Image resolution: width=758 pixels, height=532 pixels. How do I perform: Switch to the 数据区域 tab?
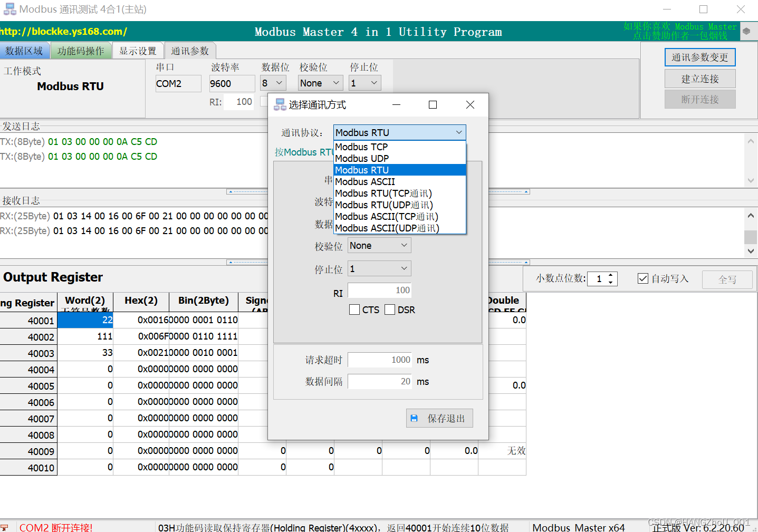click(x=25, y=50)
